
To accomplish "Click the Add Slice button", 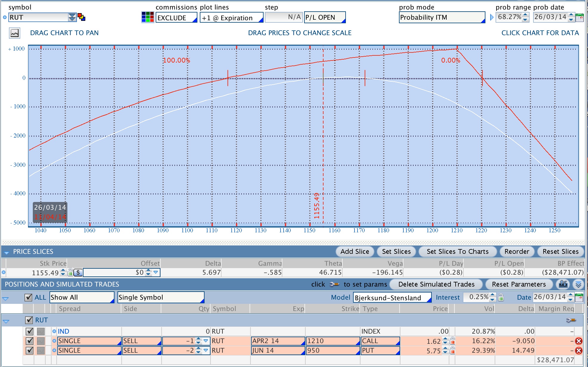I will point(355,251).
